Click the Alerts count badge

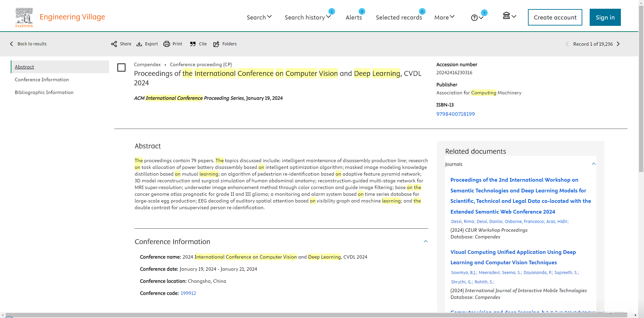point(362,11)
